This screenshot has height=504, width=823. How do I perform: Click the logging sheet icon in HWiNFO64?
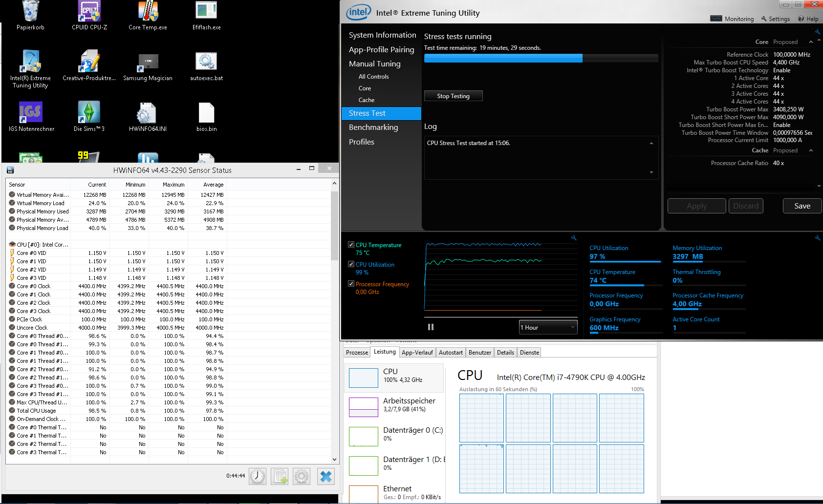coord(280,476)
